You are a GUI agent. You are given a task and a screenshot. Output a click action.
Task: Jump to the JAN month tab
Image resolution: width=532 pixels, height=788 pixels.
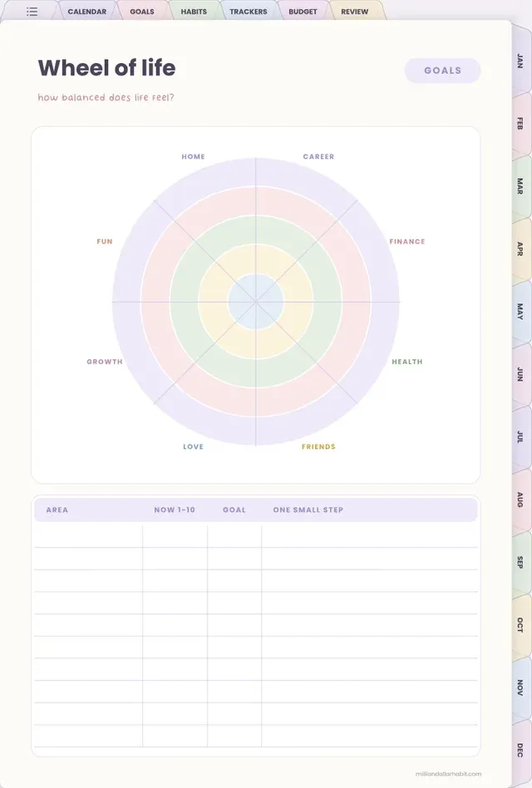520,61
